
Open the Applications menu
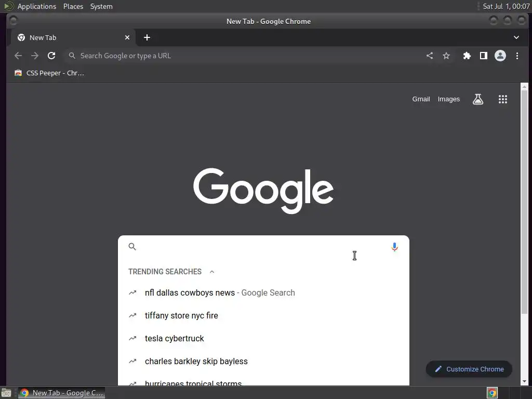click(x=37, y=6)
